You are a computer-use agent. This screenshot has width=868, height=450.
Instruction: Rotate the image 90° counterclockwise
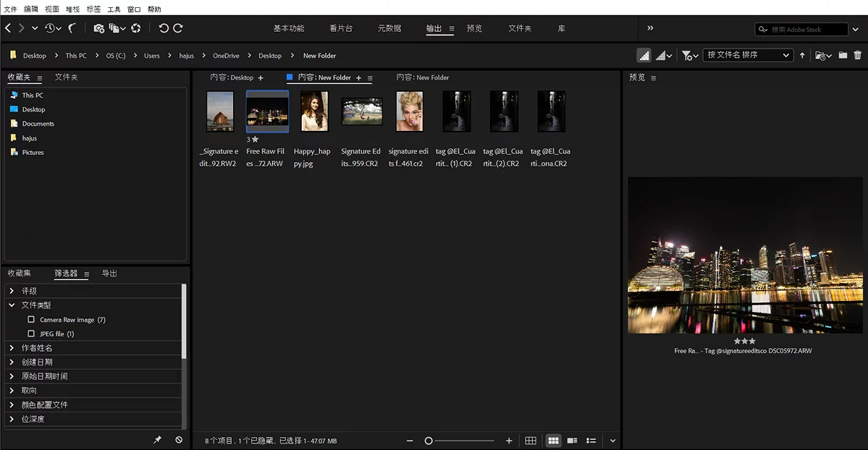click(x=164, y=28)
